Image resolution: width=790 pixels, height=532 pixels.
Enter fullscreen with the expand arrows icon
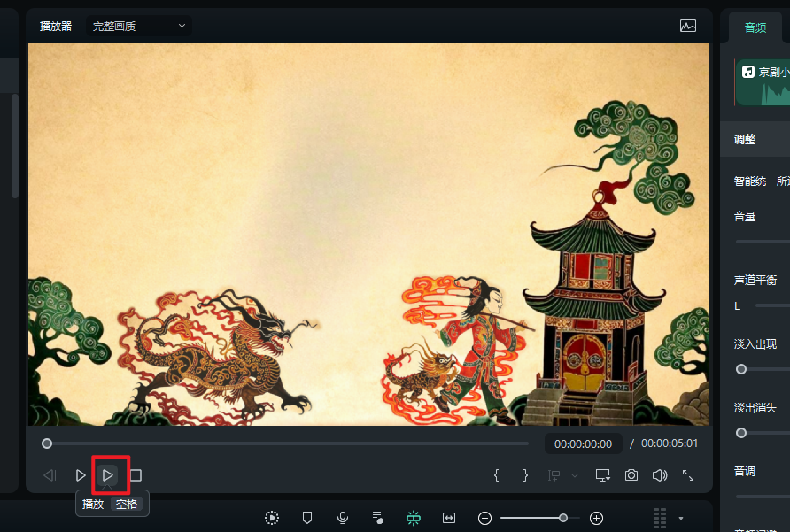689,474
